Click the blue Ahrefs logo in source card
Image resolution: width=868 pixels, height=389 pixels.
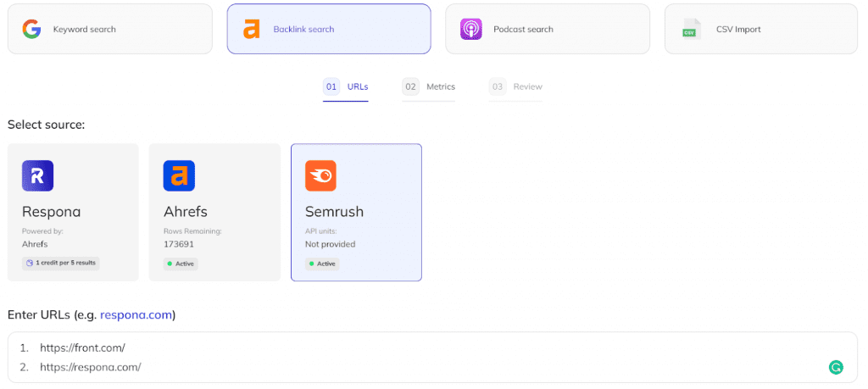pyautogui.click(x=179, y=175)
